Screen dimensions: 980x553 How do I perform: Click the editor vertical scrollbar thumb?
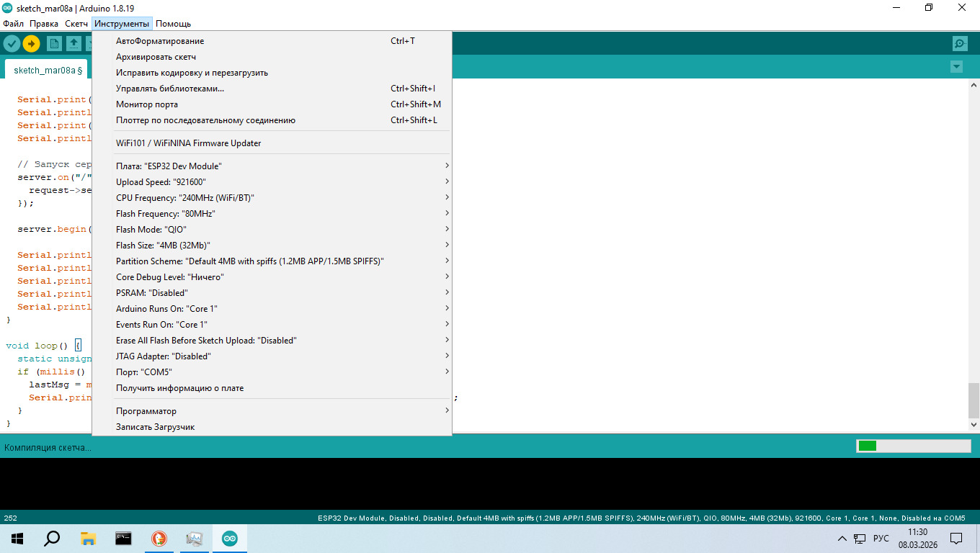coord(974,400)
